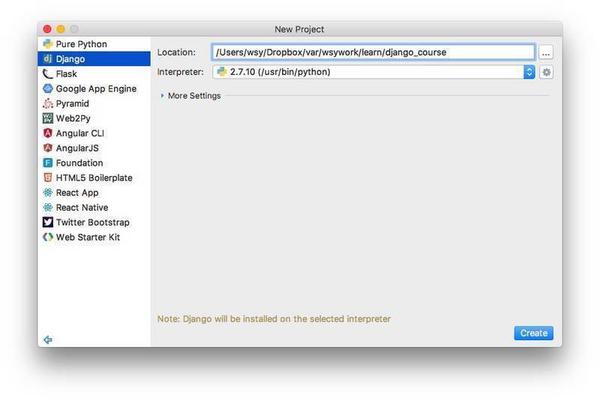The width and height of the screenshot is (600, 401).
Task: Click the Pure Python snake icon
Action: point(47,44)
